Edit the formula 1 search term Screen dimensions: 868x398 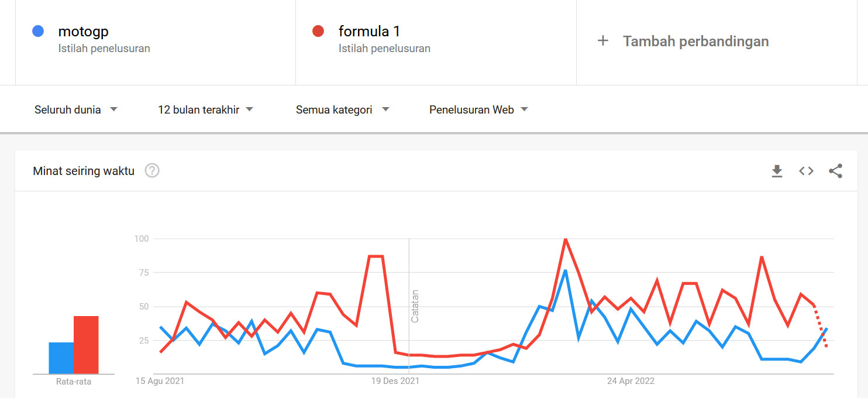[x=369, y=31]
